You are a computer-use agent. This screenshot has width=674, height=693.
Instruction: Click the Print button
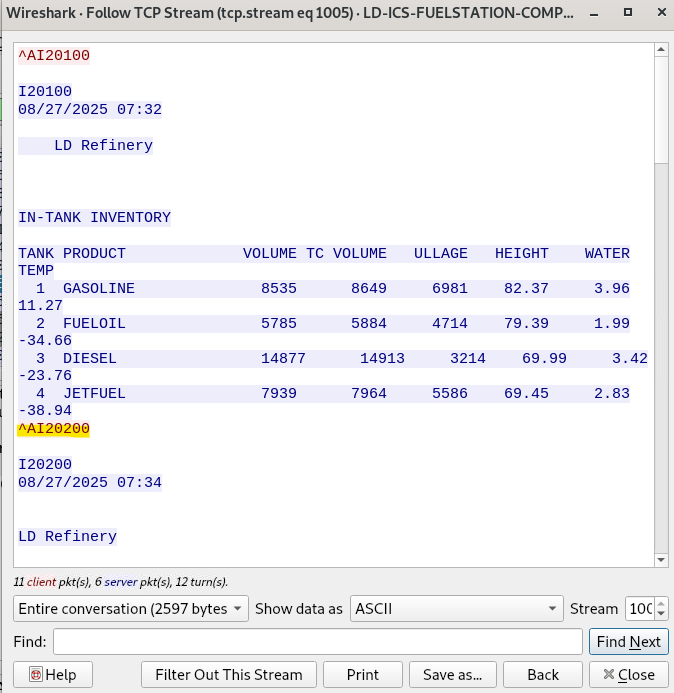point(362,675)
